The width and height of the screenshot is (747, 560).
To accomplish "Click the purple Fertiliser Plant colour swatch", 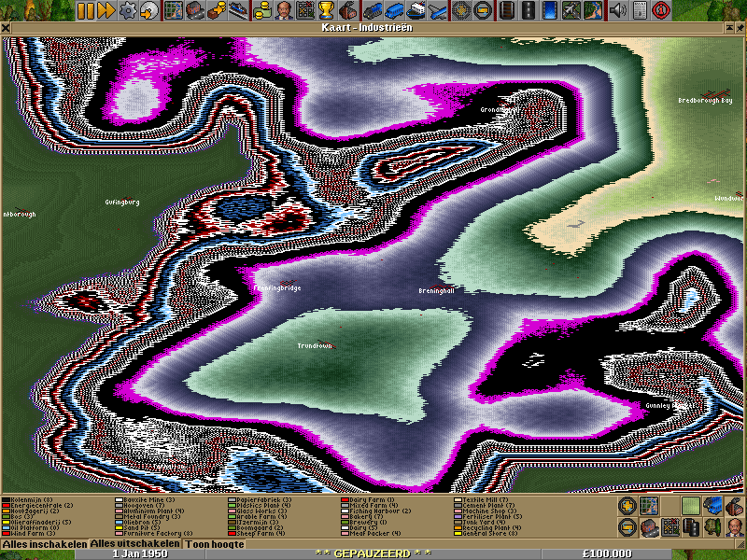I will [458, 517].
